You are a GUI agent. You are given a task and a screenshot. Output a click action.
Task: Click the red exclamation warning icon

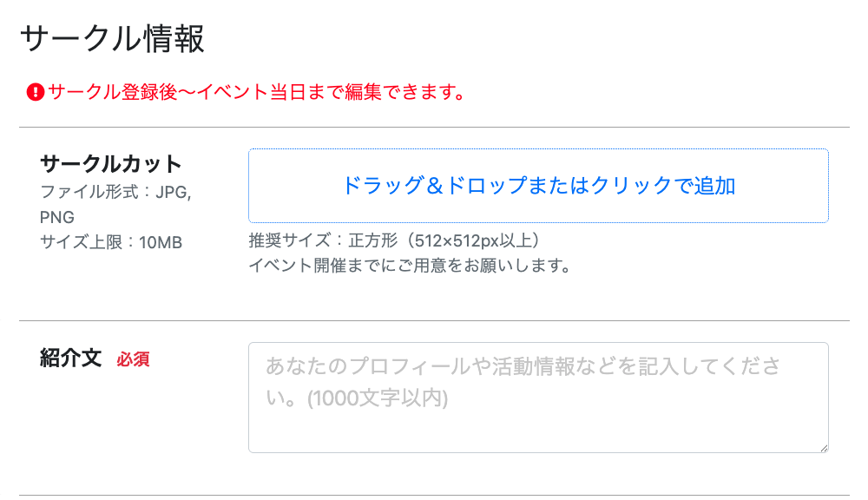36,92
